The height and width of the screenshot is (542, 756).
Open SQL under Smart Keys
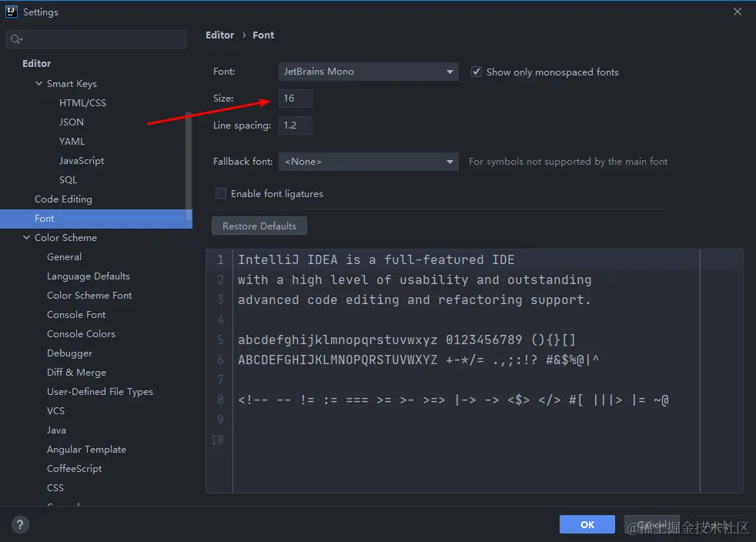pos(68,180)
